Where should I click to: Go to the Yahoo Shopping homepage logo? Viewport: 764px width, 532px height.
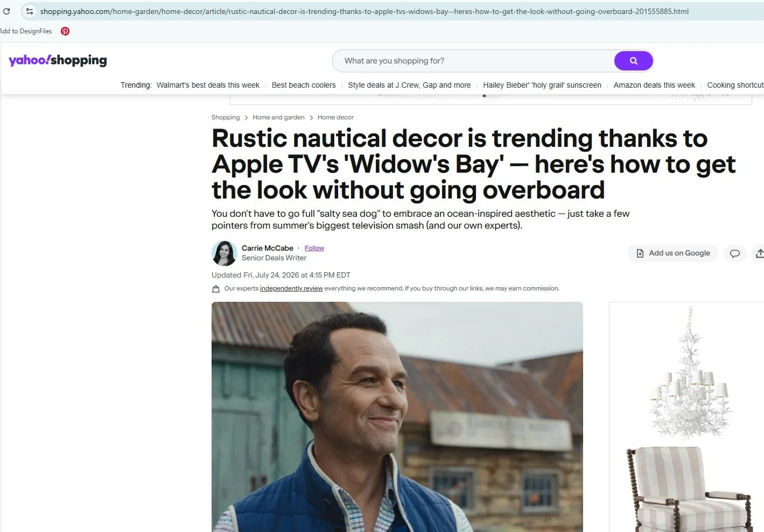(x=58, y=60)
